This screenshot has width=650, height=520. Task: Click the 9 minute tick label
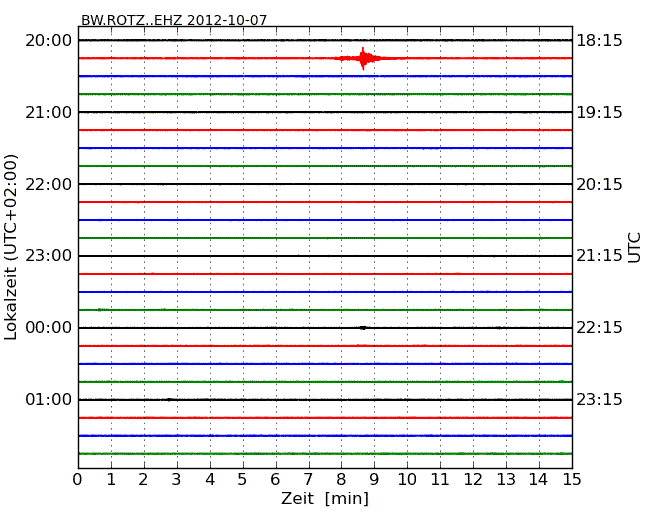point(374,479)
